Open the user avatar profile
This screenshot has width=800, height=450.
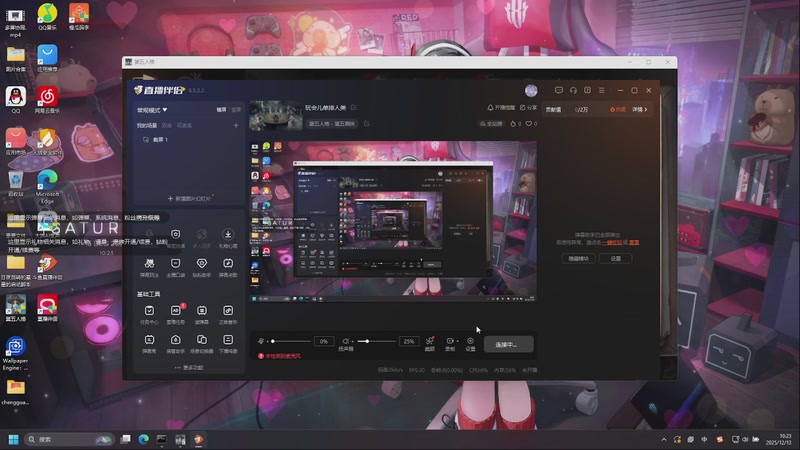pyautogui.click(x=531, y=90)
